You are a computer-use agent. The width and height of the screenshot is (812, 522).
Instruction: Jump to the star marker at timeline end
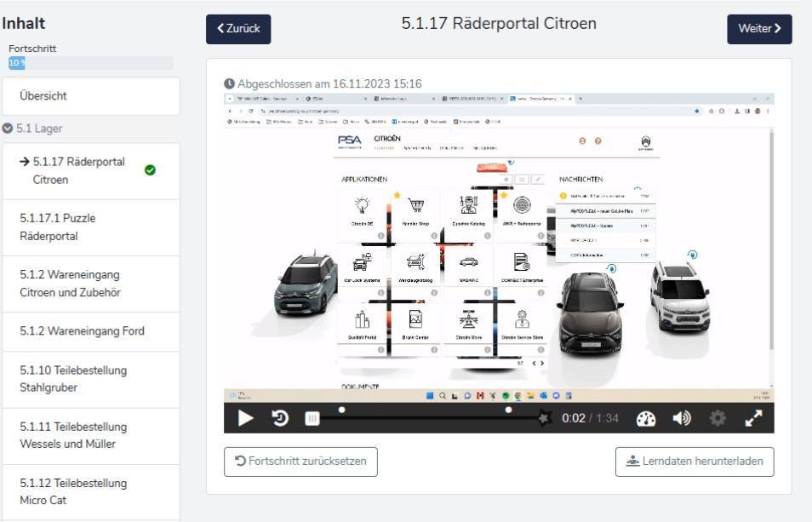(544, 417)
